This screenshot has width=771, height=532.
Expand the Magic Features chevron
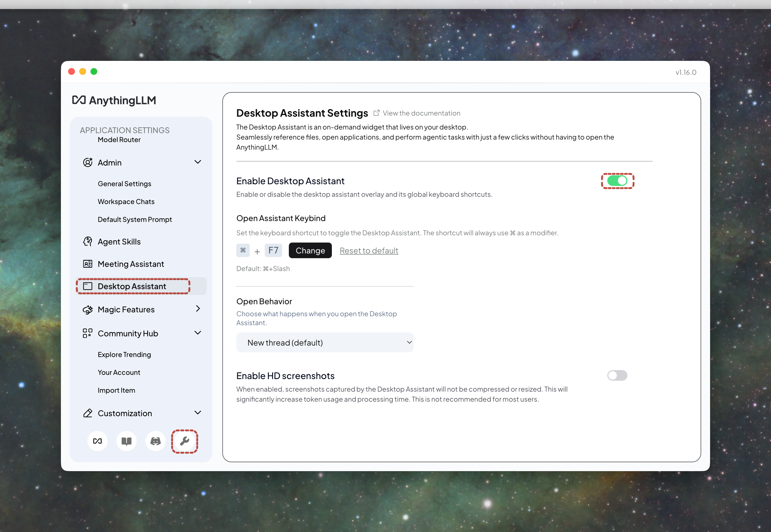pos(198,309)
